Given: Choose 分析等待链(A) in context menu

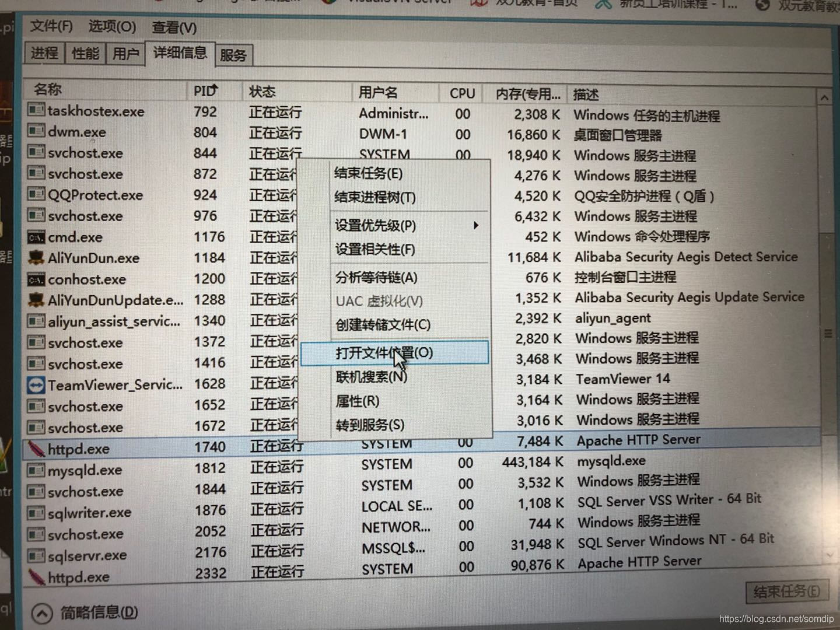Looking at the screenshot, I should (x=395, y=277).
